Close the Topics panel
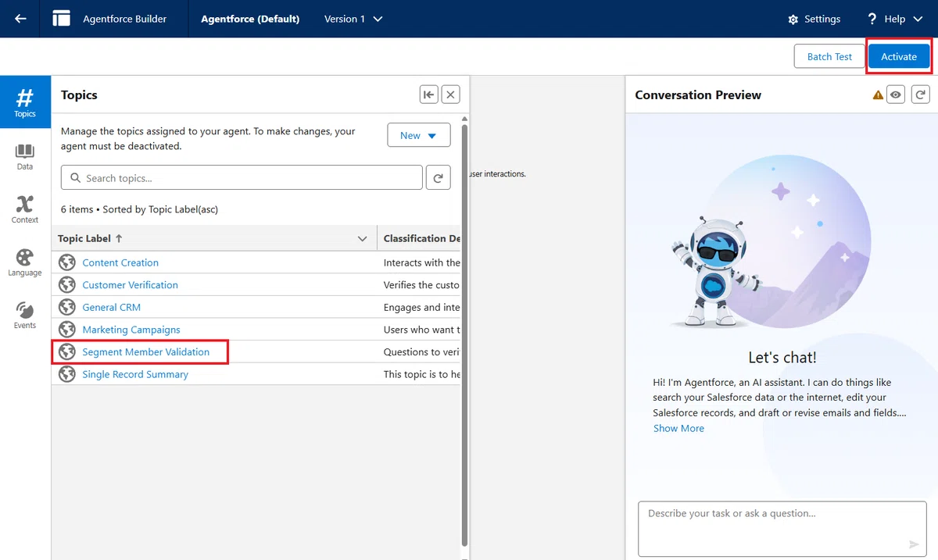The height and width of the screenshot is (560, 938). pos(450,95)
